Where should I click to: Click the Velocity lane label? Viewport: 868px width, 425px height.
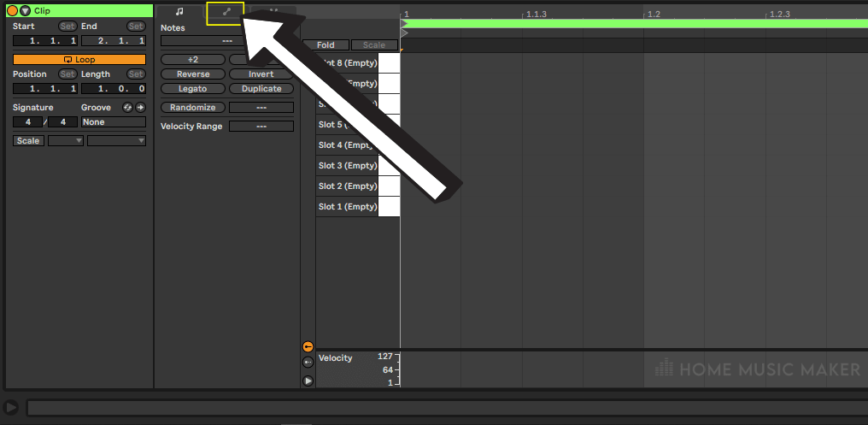point(336,358)
